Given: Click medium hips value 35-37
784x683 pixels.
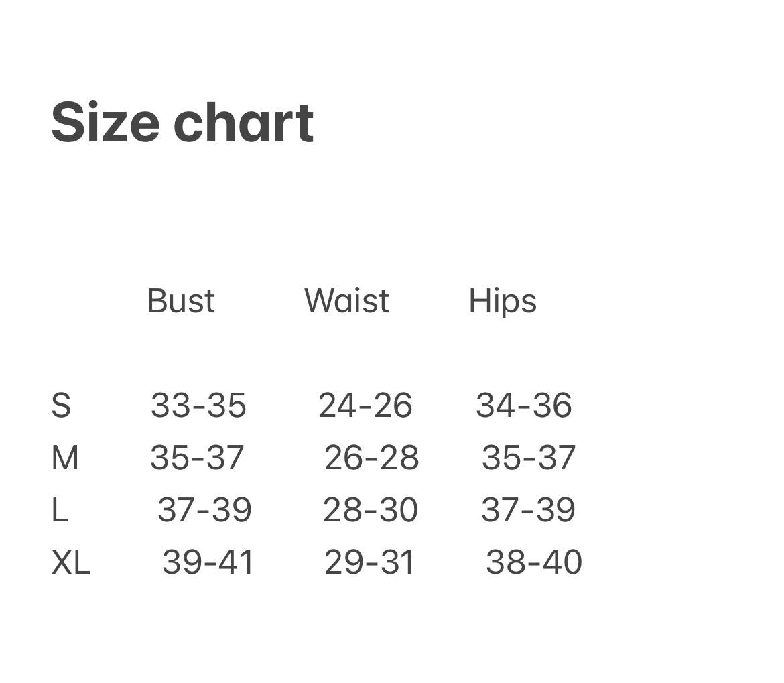Looking at the screenshot, I should 529,458.
